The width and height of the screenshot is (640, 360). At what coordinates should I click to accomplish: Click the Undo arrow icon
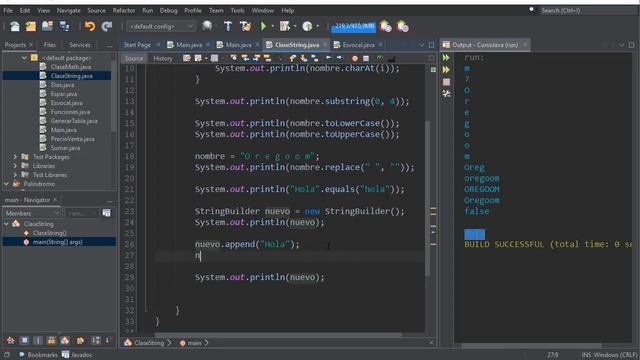(90, 27)
